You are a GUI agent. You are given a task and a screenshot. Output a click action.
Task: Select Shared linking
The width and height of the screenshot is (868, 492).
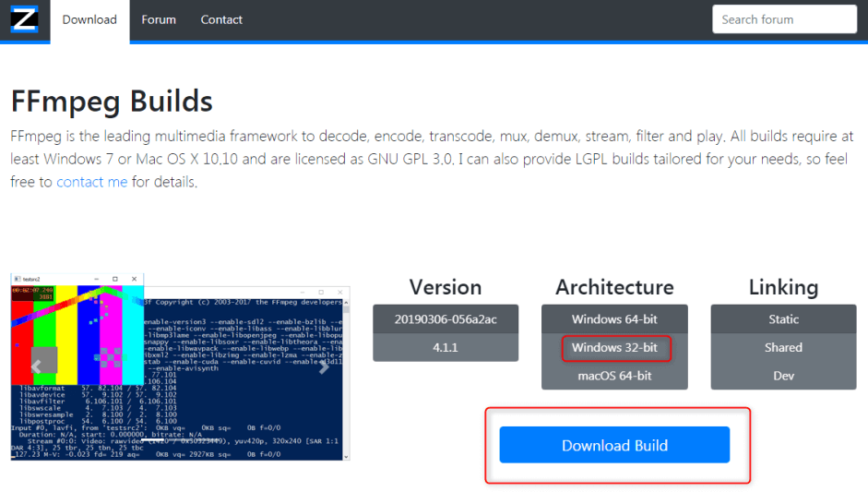pyautogui.click(x=783, y=347)
